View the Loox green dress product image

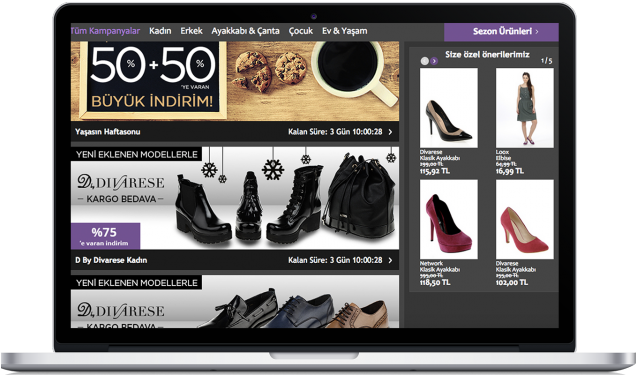(x=524, y=108)
